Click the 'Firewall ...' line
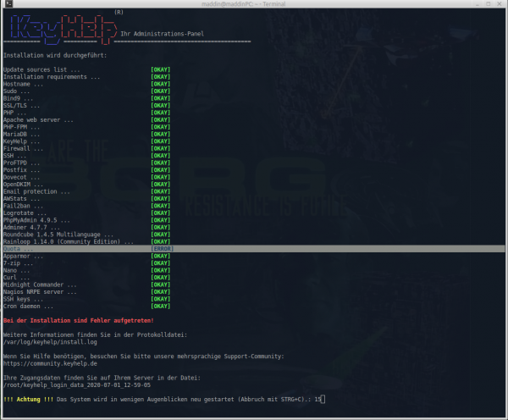Viewport: 508px width, 420px height. tap(23, 148)
